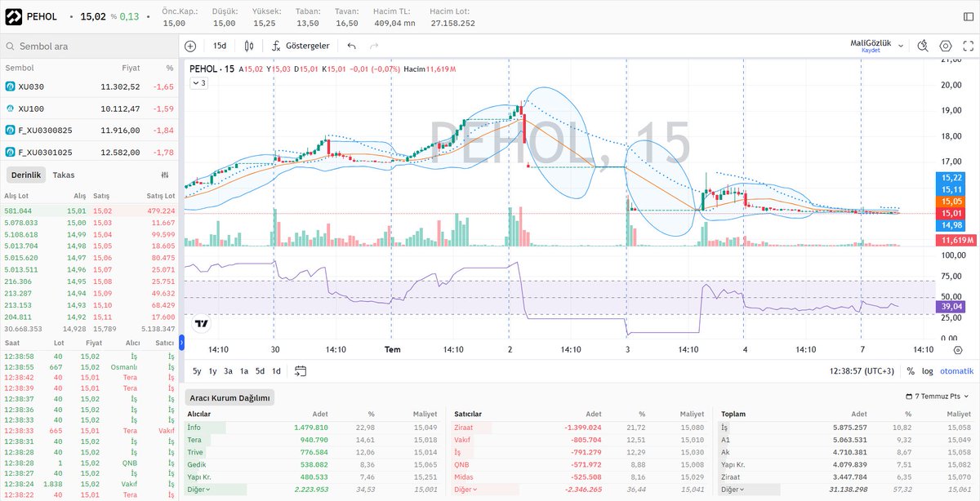Switch to the Takas tab
This screenshot has height=501, width=980.
pyautogui.click(x=64, y=175)
